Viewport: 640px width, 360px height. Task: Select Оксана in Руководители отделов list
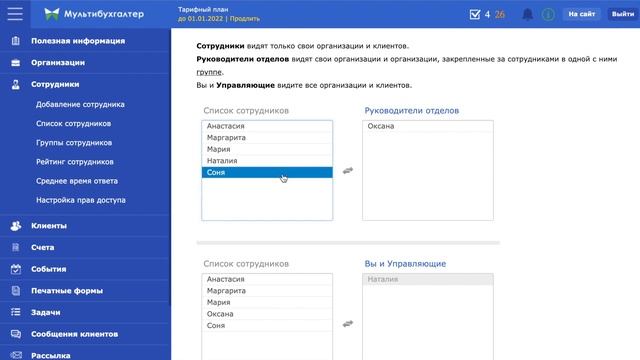(428, 126)
